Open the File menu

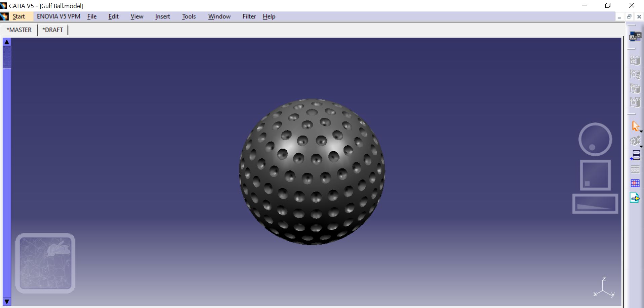pyautogui.click(x=92, y=16)
